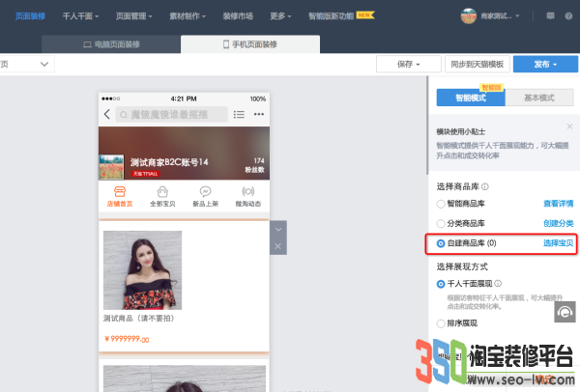The width and height of the screenshot is (580, 392).
Task: Open the messages icon in top bar
Action: coord(550,15)
